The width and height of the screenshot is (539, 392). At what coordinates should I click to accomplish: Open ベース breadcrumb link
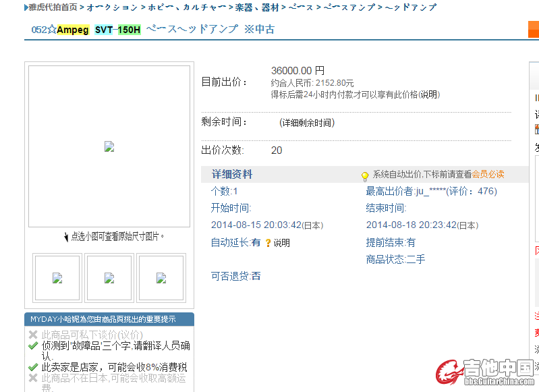click(301, 7)
